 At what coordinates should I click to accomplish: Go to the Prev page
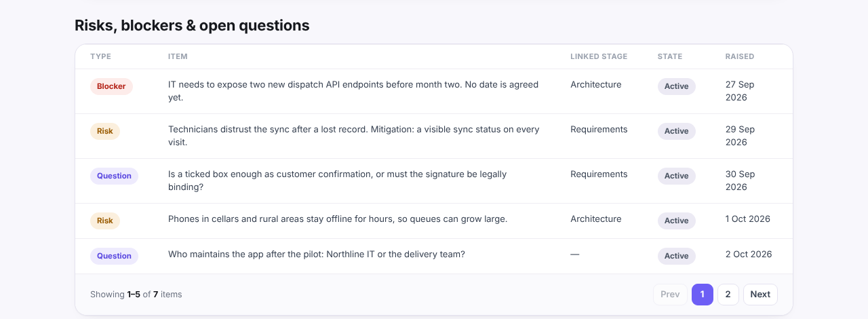[x=670, y=294]
